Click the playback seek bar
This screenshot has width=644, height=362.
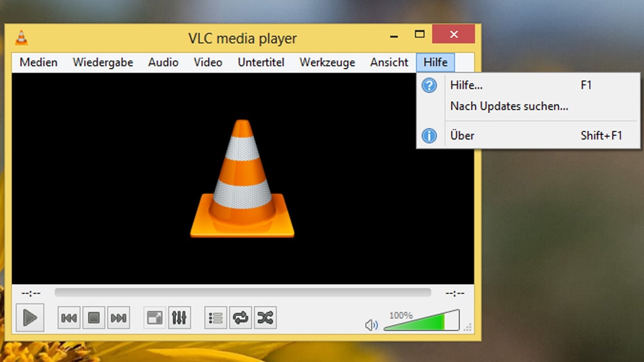tap(243, 293)
